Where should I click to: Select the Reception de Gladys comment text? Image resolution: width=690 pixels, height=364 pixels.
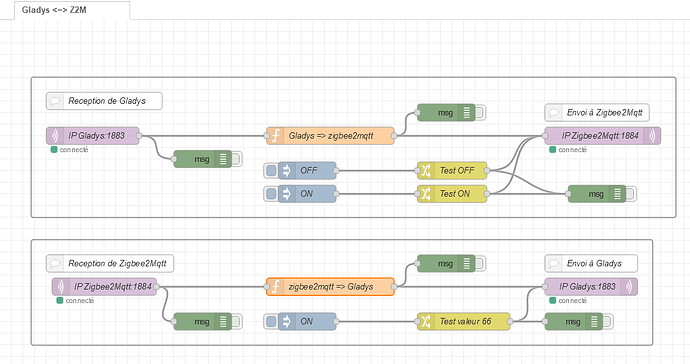point(107,101)
